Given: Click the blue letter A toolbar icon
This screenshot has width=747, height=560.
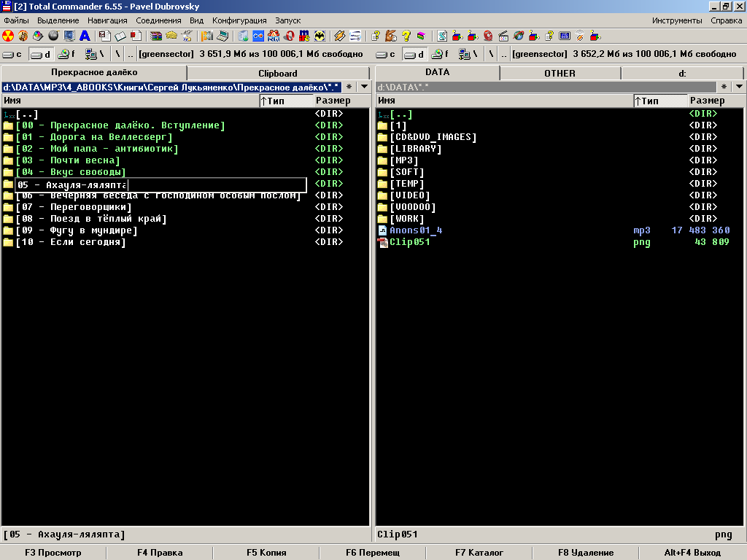Looking at the screenshot, I should pyautogui.click(x=85, y=36).
